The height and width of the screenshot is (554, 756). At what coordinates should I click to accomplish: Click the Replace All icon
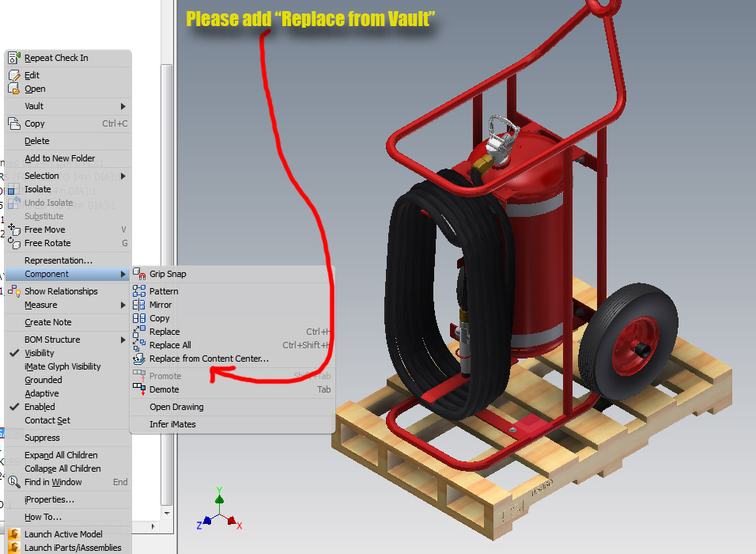point(139,345)
